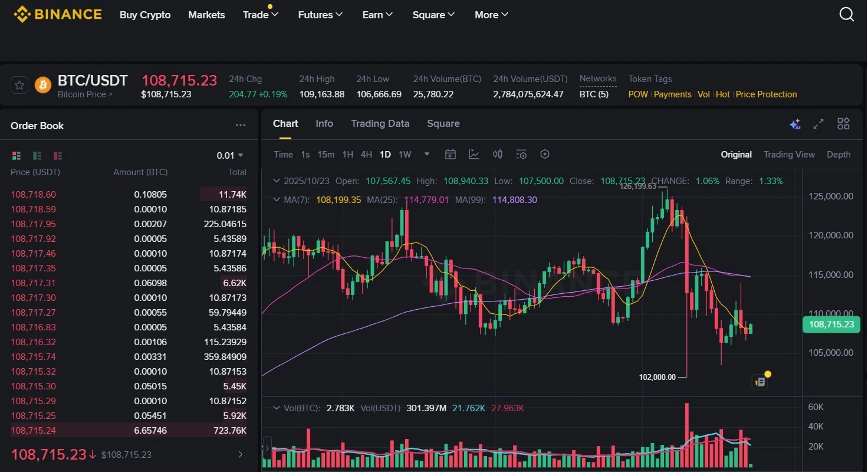Collapse the MA(7) indicator legend chevron
The height and width of the screenshot is (472, 868).
tap(276, 200)
